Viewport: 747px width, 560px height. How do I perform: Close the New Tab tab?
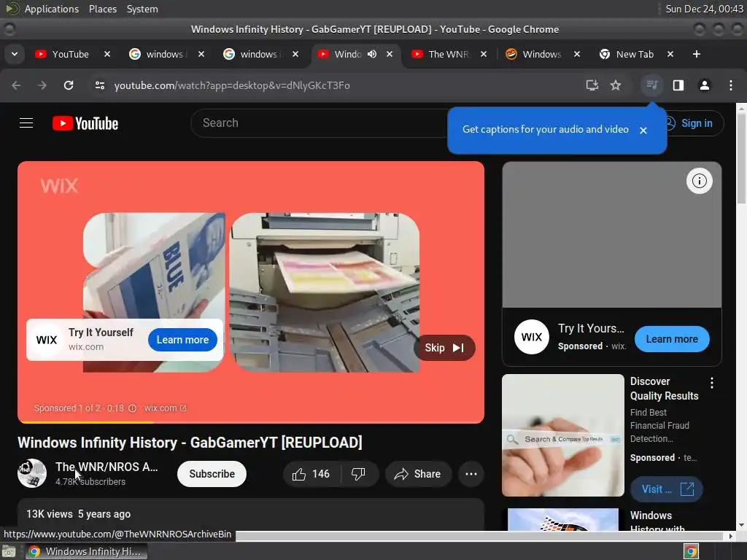(x=670, y=54)
